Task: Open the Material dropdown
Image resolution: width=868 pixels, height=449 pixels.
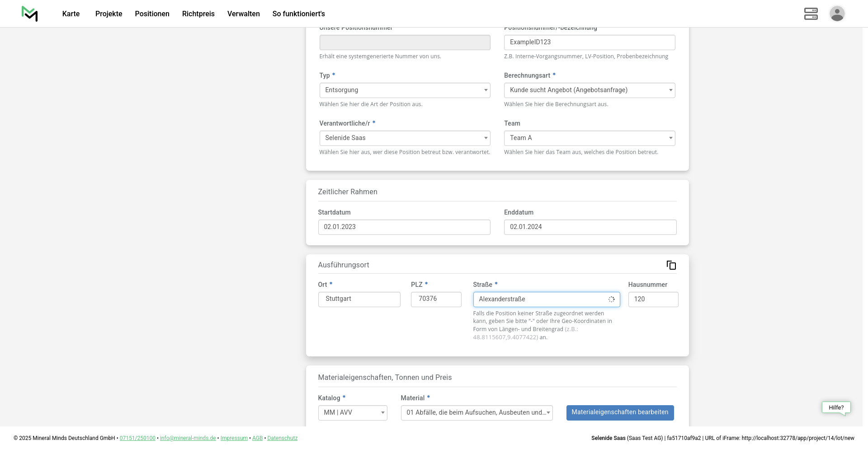Action: 476,413
